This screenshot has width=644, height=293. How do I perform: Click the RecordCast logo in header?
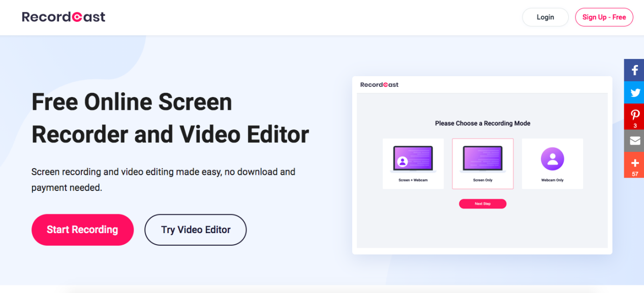click(64, 17)
